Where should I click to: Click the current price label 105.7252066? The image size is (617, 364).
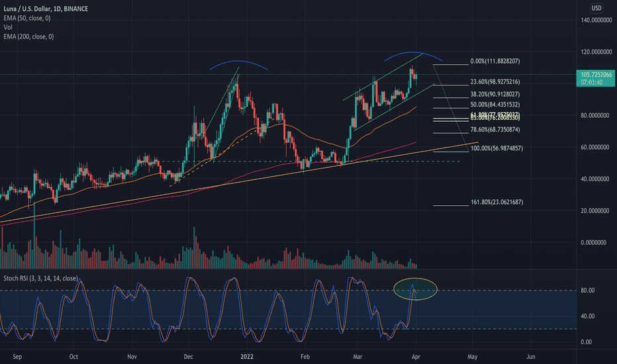tap(596, 75)
